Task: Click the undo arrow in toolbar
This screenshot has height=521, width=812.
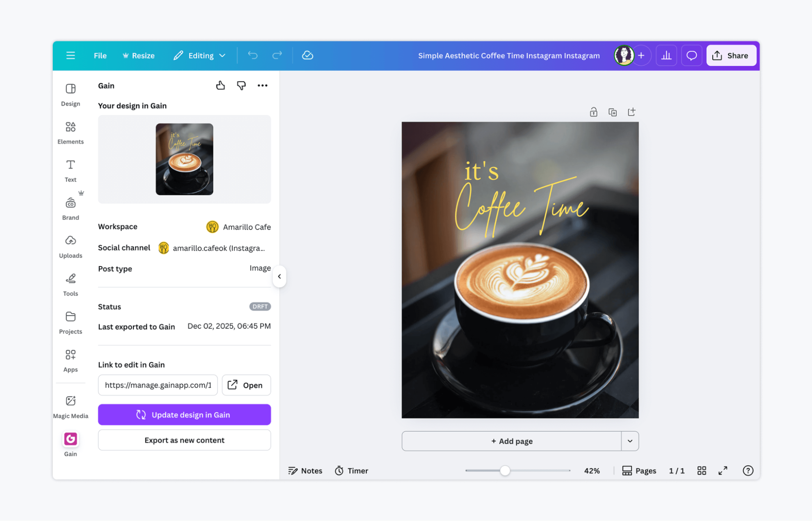Action: 253,55
